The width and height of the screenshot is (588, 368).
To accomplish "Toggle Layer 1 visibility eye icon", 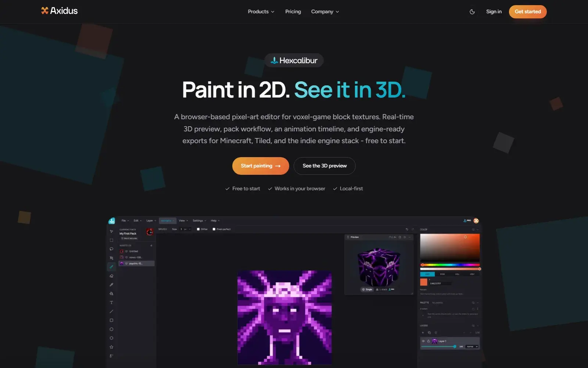I will click(423, 341).
